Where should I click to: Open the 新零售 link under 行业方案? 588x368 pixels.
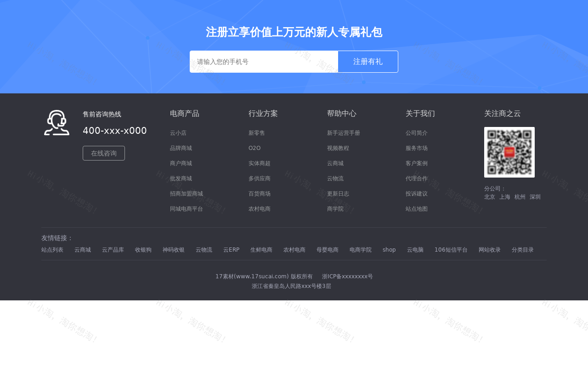click(256, 132)
